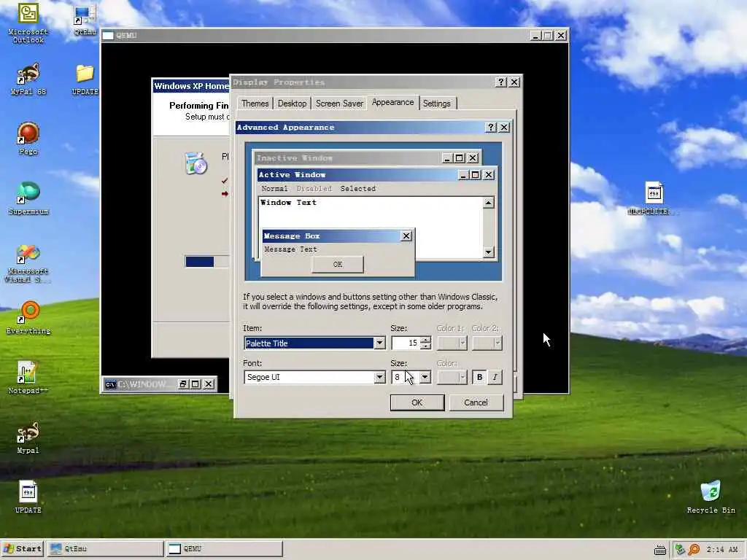
Task: Click the Message Box close button in preview
Action: [x=406, y=236]
